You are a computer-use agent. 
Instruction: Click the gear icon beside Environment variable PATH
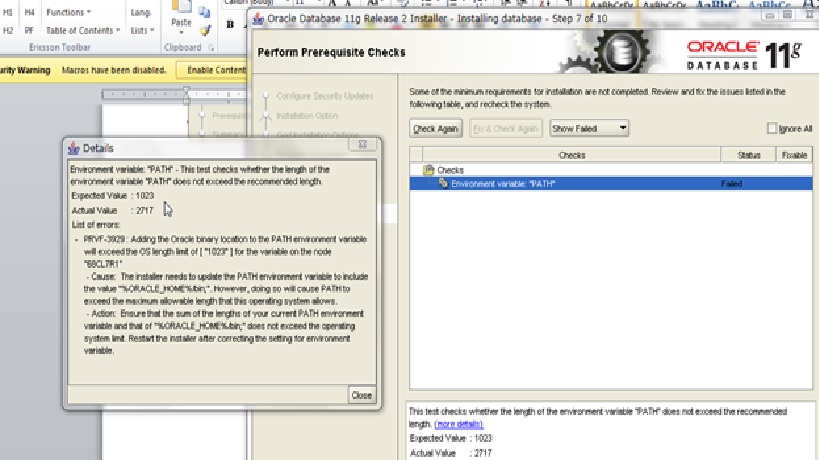[442, 184]
